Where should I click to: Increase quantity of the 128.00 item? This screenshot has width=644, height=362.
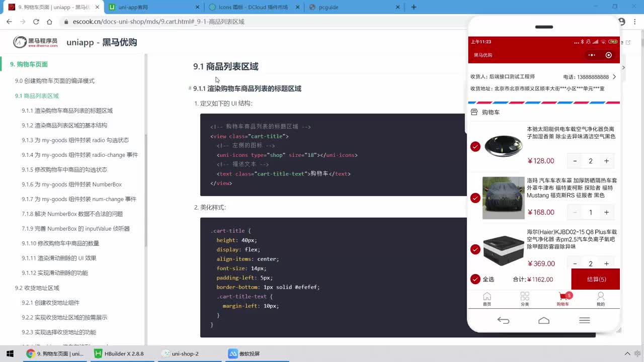tap(606, 161)
